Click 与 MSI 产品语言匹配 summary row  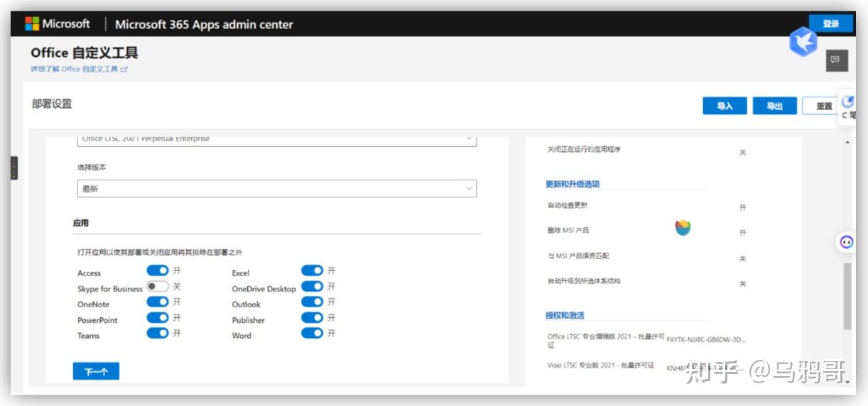click(x=646, y=256)
